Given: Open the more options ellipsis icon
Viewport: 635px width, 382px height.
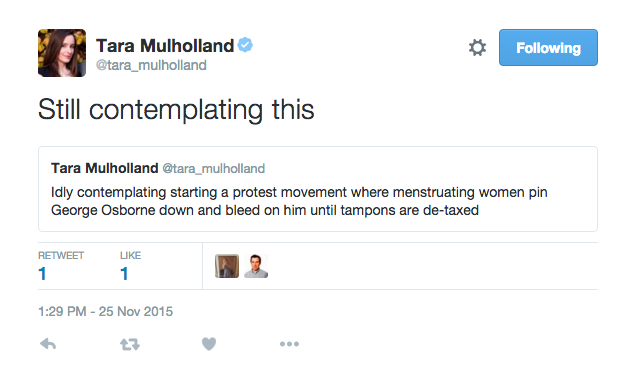Looking at the screenshot, I should click(289, 344).
